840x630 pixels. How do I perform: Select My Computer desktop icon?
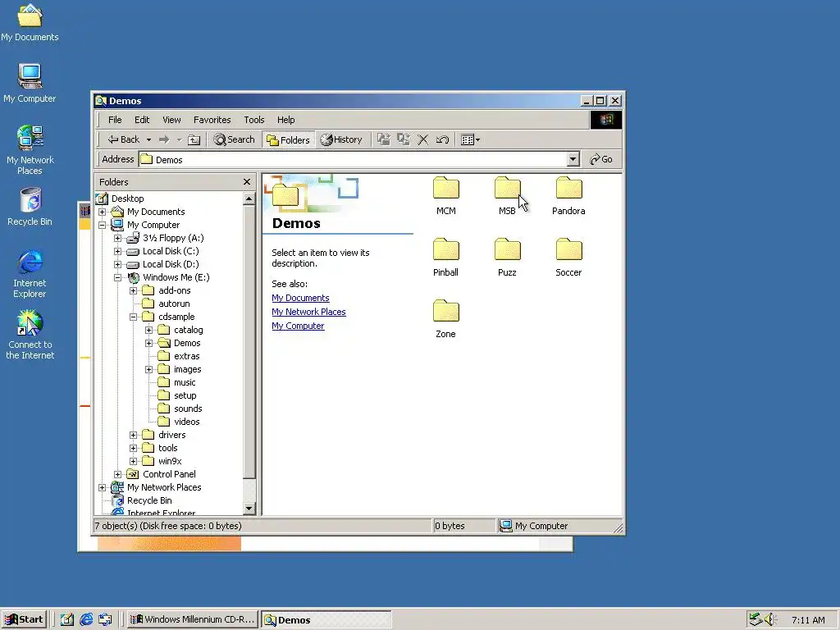point(30,83)
